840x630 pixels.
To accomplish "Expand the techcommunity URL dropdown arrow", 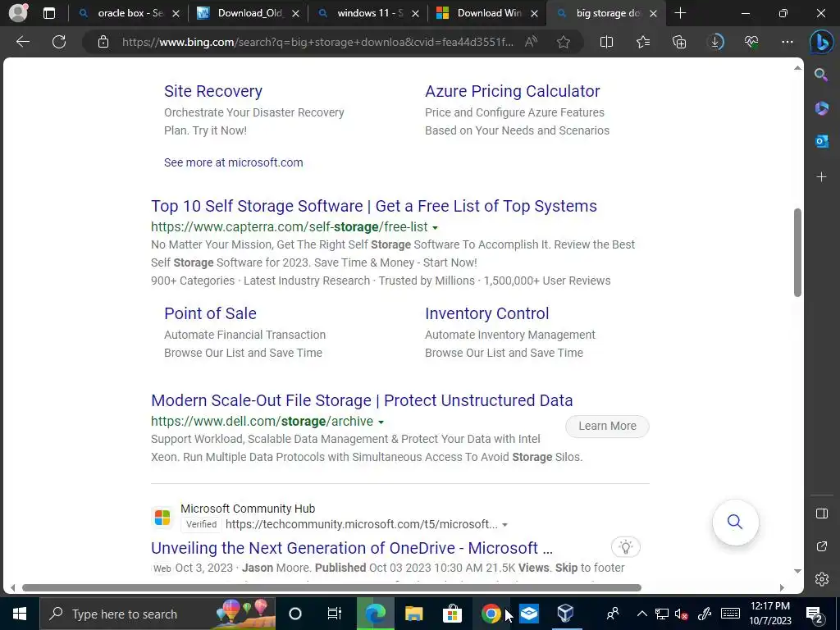I will [504, 525].
